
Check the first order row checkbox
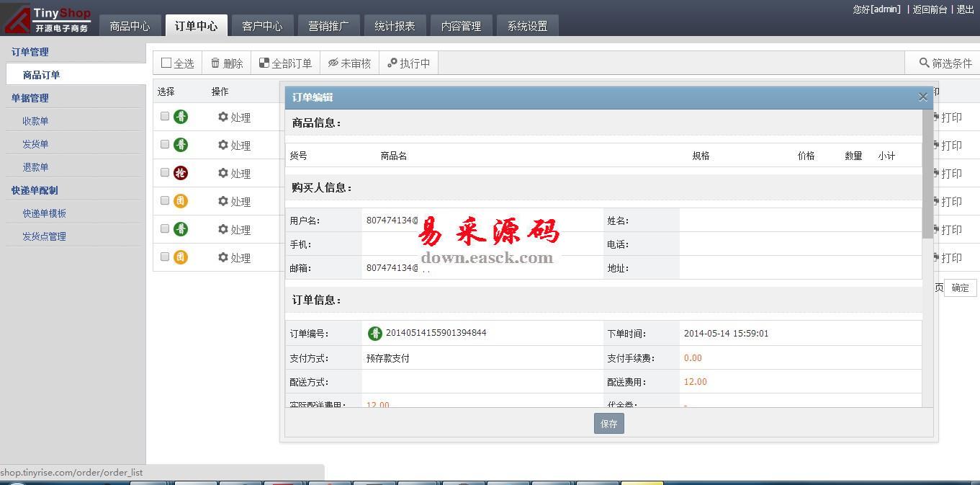165,116
